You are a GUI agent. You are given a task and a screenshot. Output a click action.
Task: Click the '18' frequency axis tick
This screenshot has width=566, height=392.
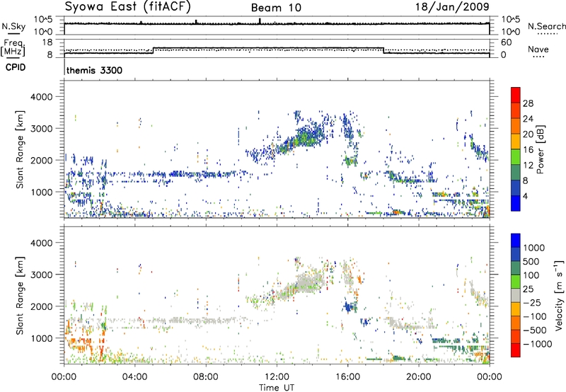click(x=47, y=42)
